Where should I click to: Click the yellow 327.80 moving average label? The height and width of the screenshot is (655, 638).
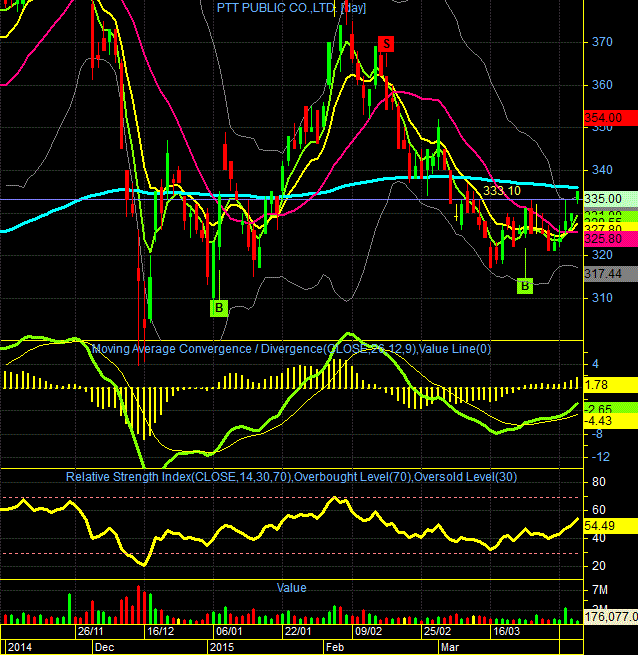pyautogui.click(x=610, y=228)
